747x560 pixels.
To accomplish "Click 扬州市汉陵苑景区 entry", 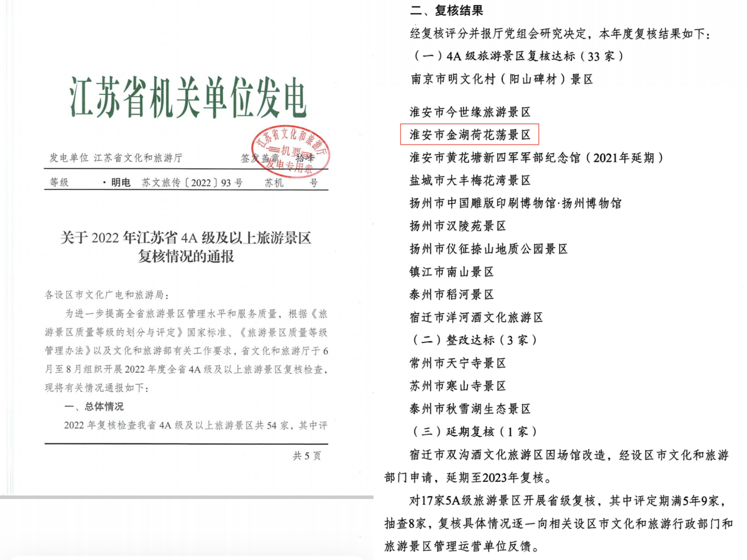I will (458, 226).
